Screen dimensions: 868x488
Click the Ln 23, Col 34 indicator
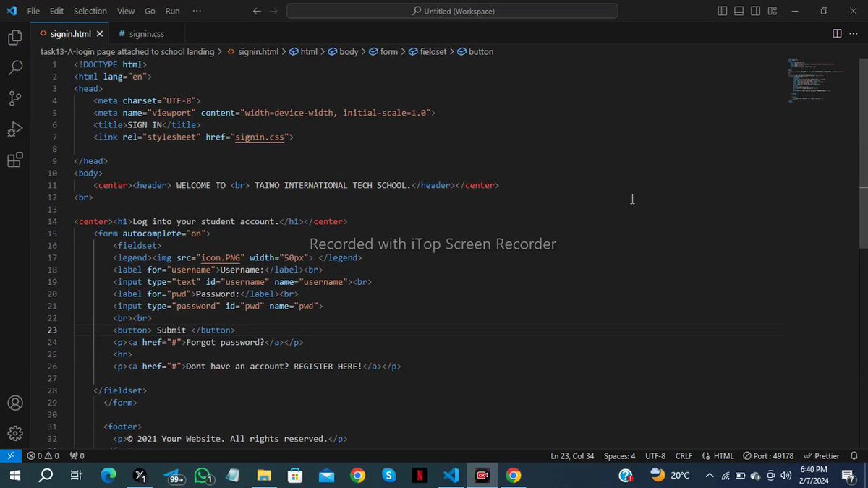[x=572, y=456]
